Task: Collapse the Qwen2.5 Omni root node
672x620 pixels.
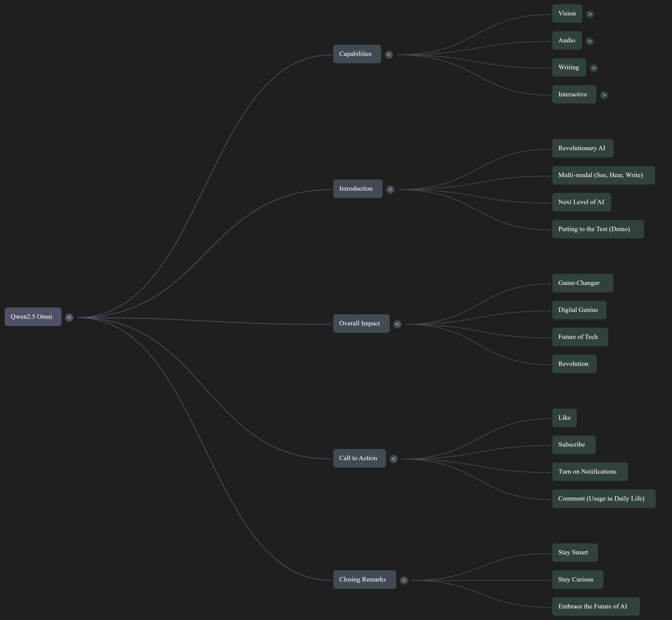Action: coord(69,317)
